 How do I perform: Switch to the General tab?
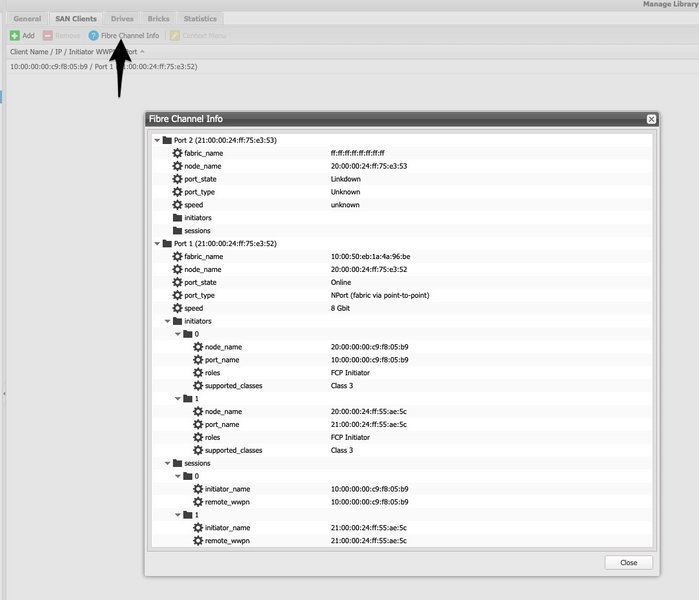point(27,19)
